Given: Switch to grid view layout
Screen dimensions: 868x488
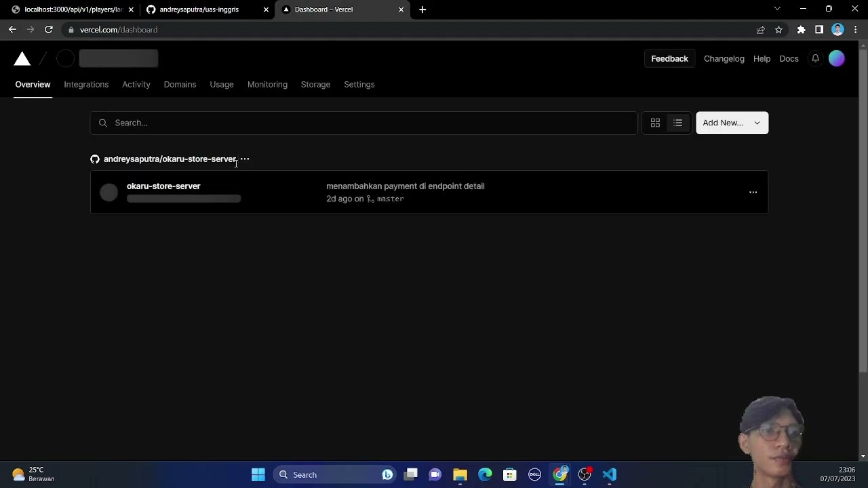Looking at the screenshot, I should point(655,123).
